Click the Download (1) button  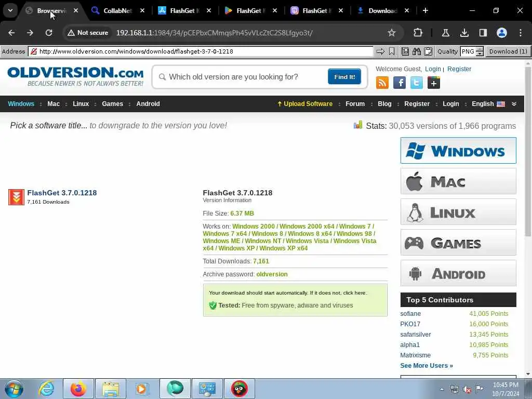(508, 51)
